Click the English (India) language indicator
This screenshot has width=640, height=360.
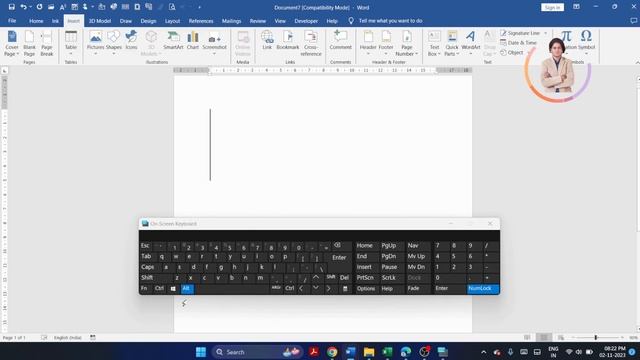click(68, 338)
